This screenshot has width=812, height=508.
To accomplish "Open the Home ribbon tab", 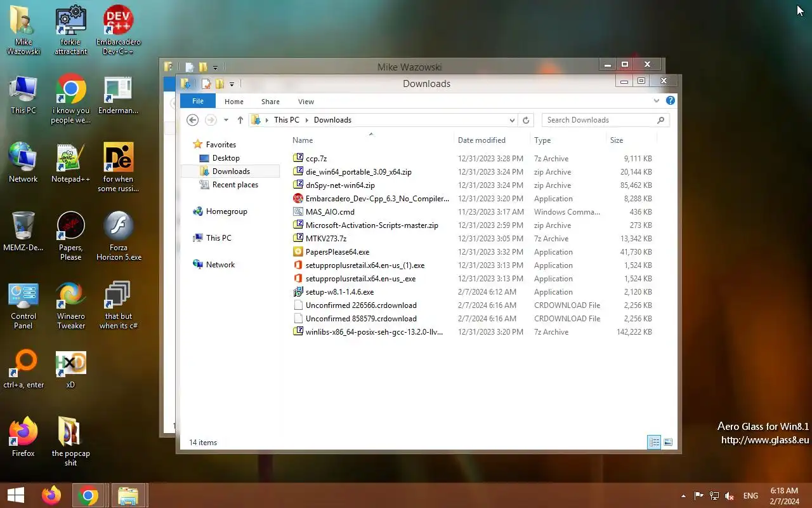I will [x=234, y=102].
